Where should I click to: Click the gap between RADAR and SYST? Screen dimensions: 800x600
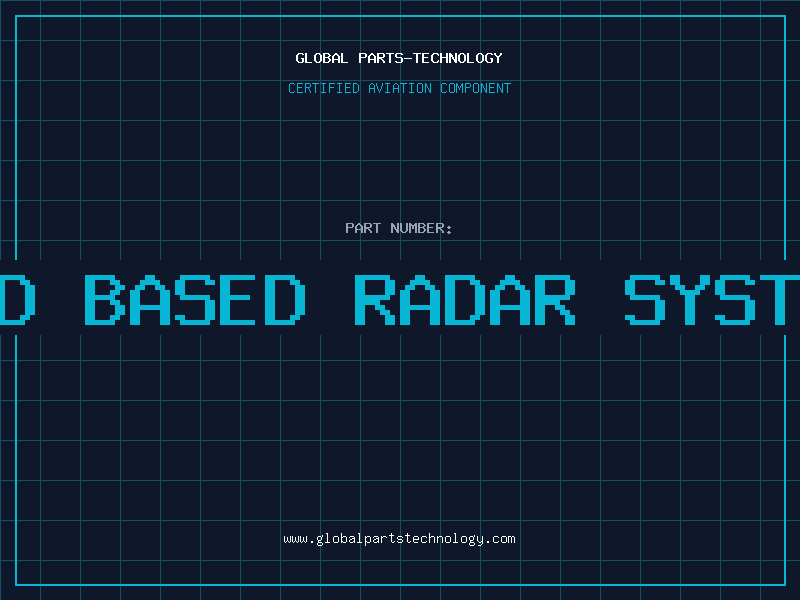(601, 300)
